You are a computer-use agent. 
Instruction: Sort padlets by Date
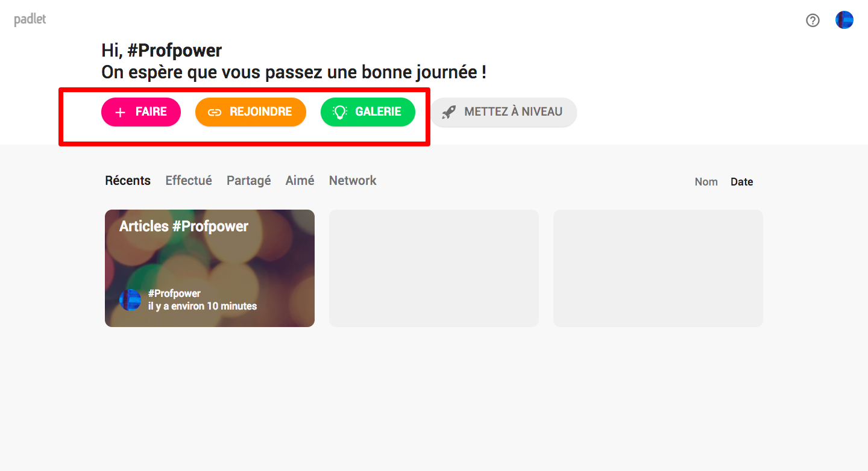741,182
